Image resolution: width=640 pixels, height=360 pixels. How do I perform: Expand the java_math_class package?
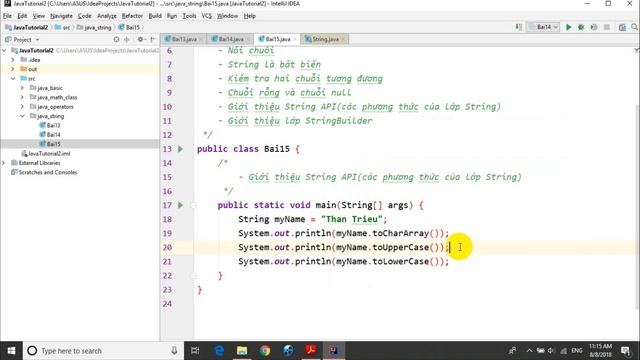tap(22, 97)
